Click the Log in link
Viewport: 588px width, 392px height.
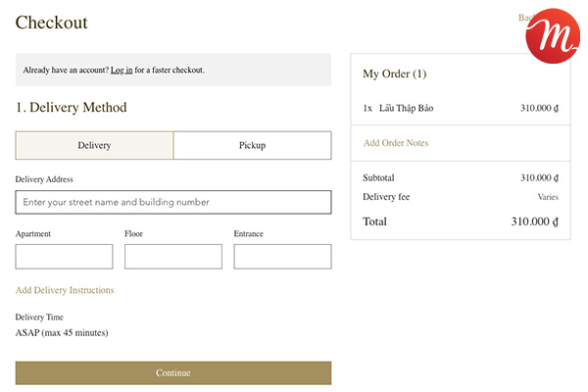[122, 71]
